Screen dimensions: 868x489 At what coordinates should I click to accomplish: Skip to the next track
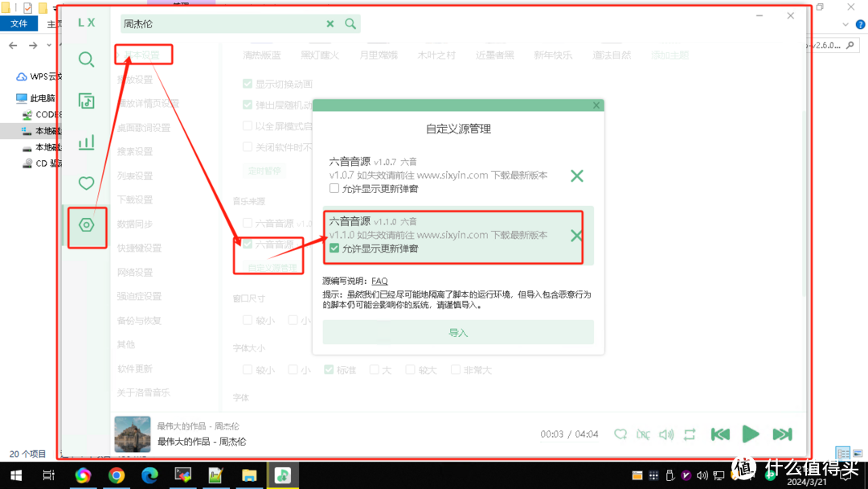click(x=782, y=434)
